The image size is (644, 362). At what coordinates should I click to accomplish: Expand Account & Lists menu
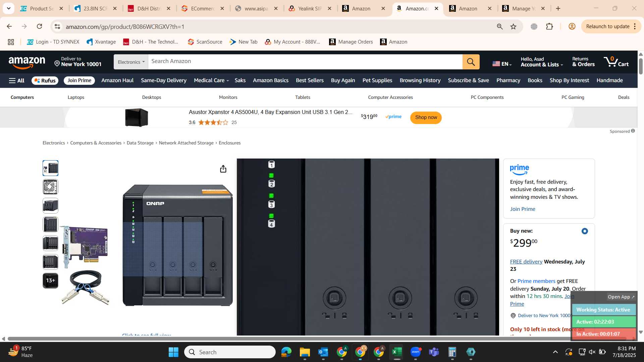(542, 62)
